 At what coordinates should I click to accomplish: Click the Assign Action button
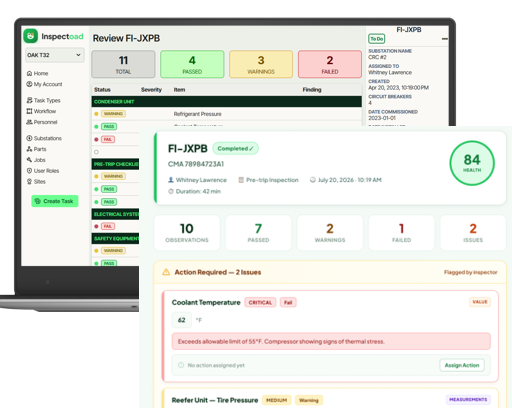pos(462,365)
